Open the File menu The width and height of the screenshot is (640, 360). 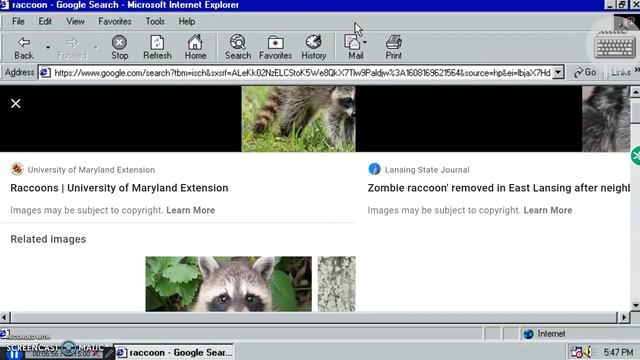point(18,21)
